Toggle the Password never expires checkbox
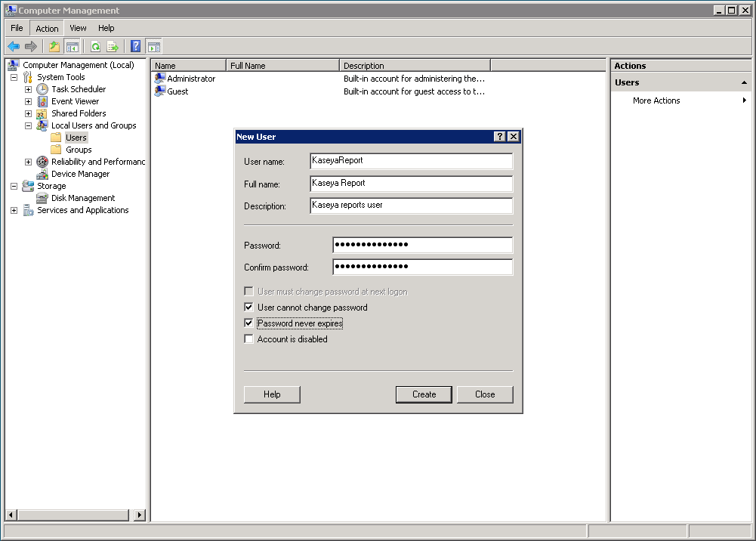Image resolution: width=756 pixels, height=541 pixels. pyautogui.click(x=248, y=323)
